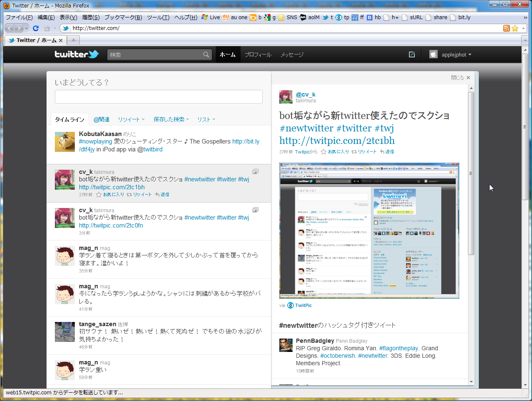Show more bookmarks with the chevron
This screenshot has height=401, width=532.
click(525, 17)
